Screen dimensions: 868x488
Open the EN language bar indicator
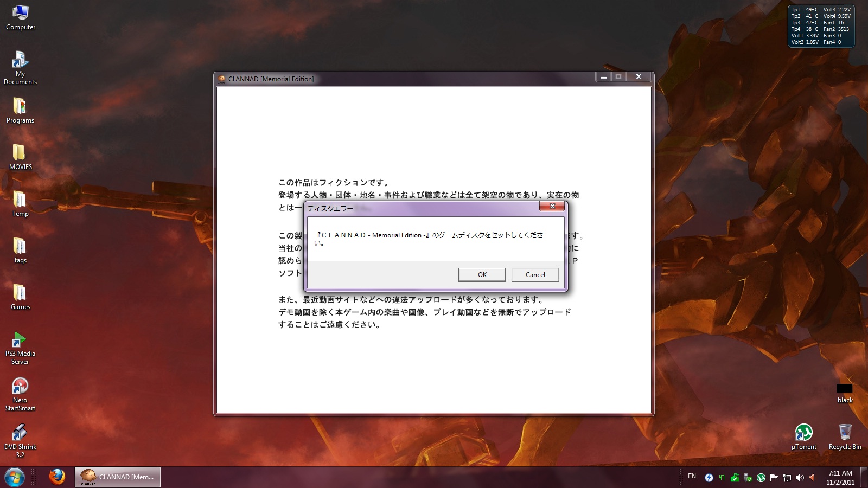(x=692, y=477)
